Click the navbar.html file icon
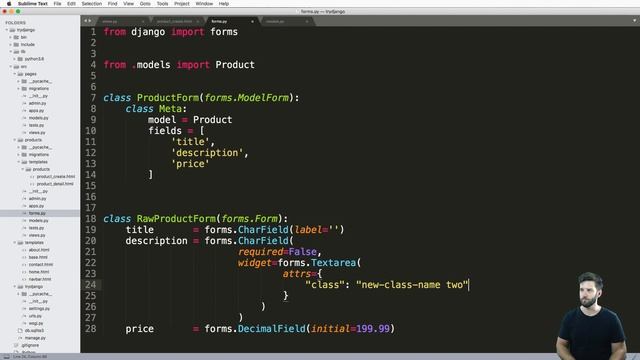This screenshot has height=360, width=640. pyautogui.click(x=24, y=280)
